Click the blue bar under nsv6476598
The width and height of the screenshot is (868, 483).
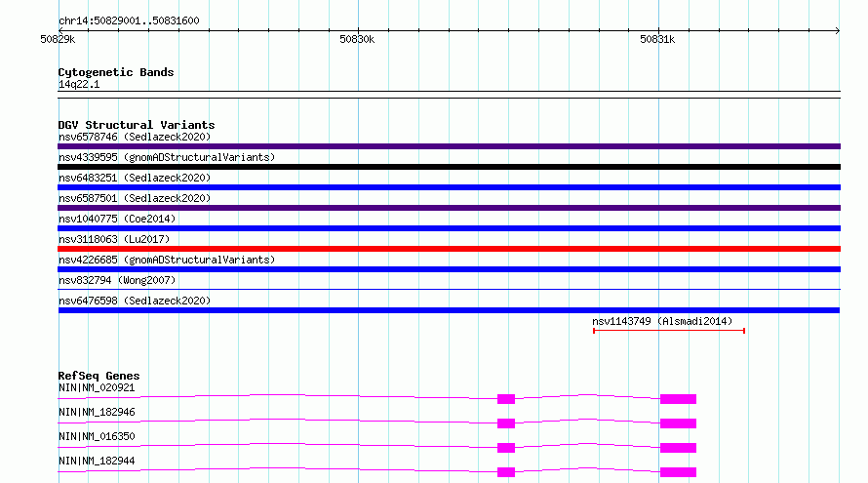[x=449, y=310]
